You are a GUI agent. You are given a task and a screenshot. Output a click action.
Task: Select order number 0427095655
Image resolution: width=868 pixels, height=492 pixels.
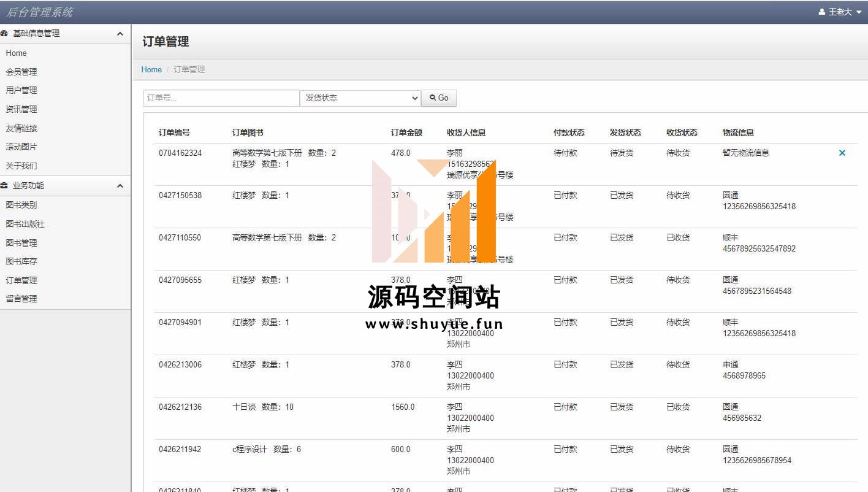click(x=180, y=280)
